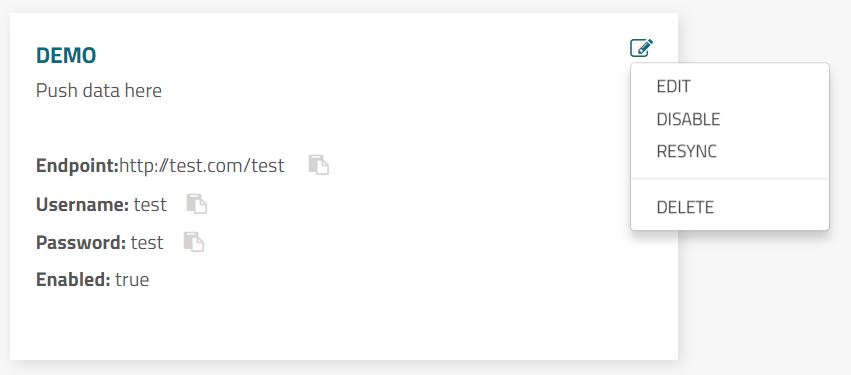Viewport: 851px width, 375px height.
Task: Click the bold Enabled label
Action: click(73, 279)
